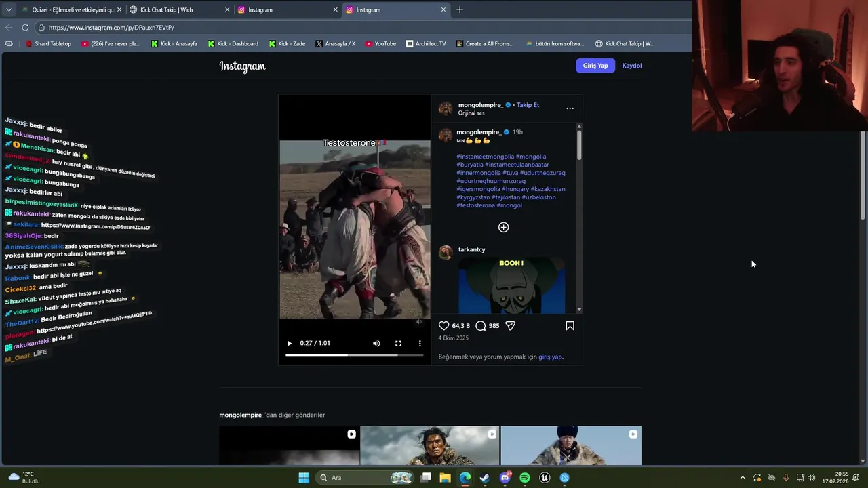Close the active Instagram tab
868x488 pixels.
443,9
